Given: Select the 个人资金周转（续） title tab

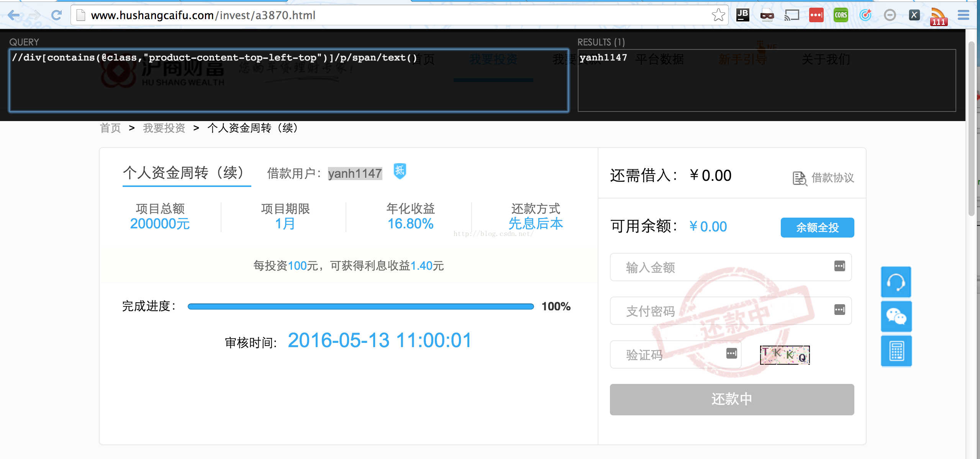Looking at the screenshot, I should [x=187, y=173].
